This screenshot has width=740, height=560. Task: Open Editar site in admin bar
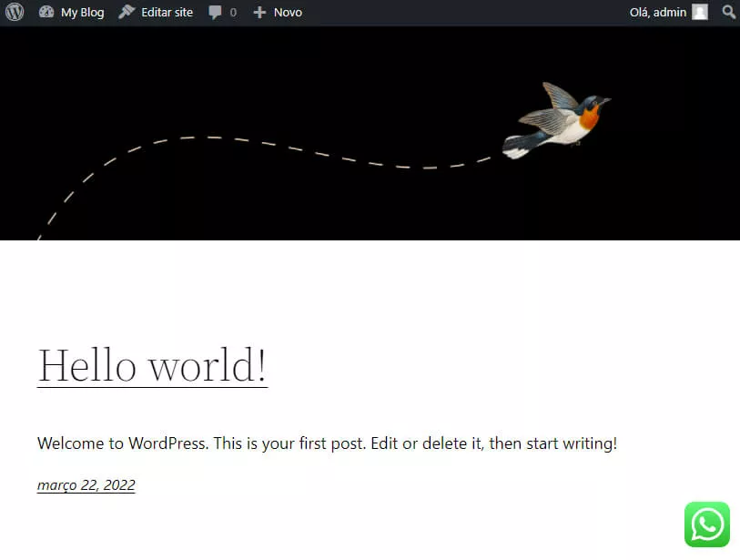[167, 12]
